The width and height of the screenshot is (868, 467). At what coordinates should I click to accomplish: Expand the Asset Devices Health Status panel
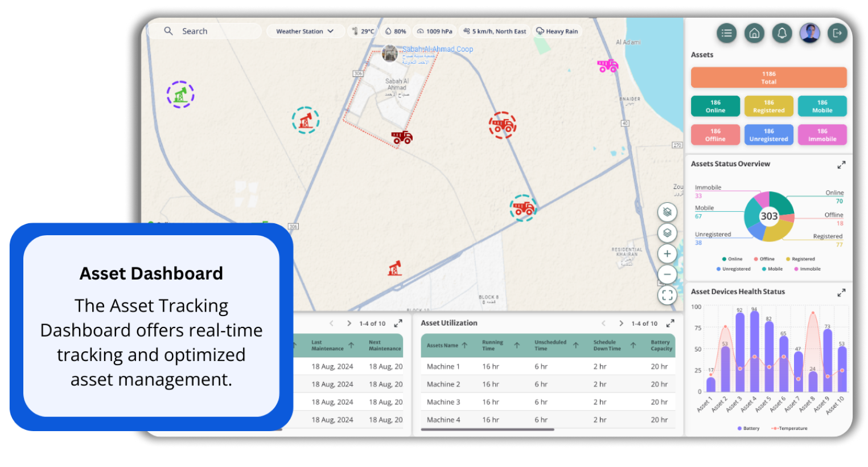[841, 293]
